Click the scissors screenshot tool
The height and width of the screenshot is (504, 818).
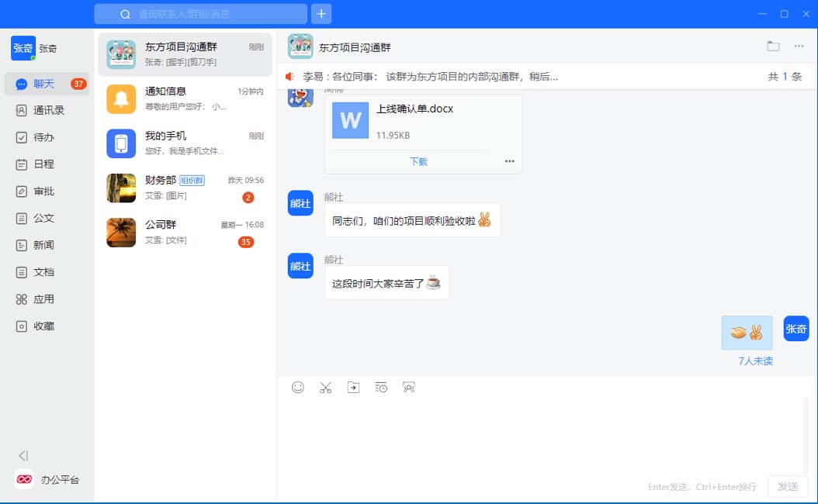point(325,388)
